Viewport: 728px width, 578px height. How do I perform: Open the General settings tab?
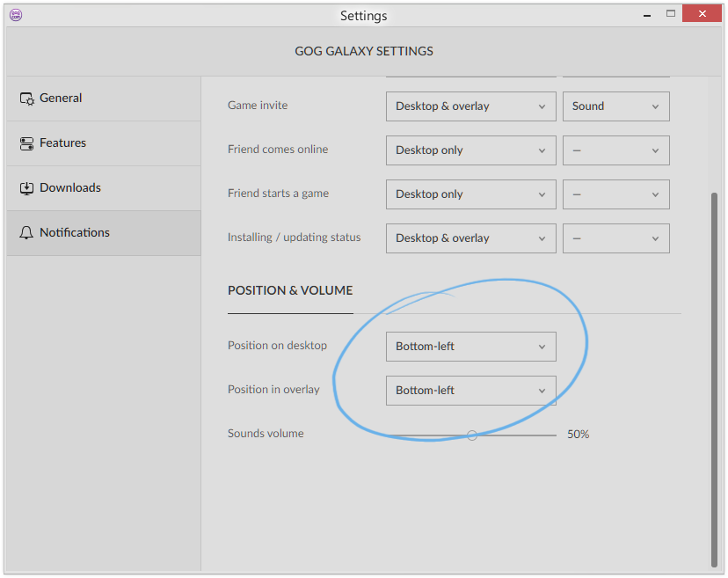(x=104, y=99)
